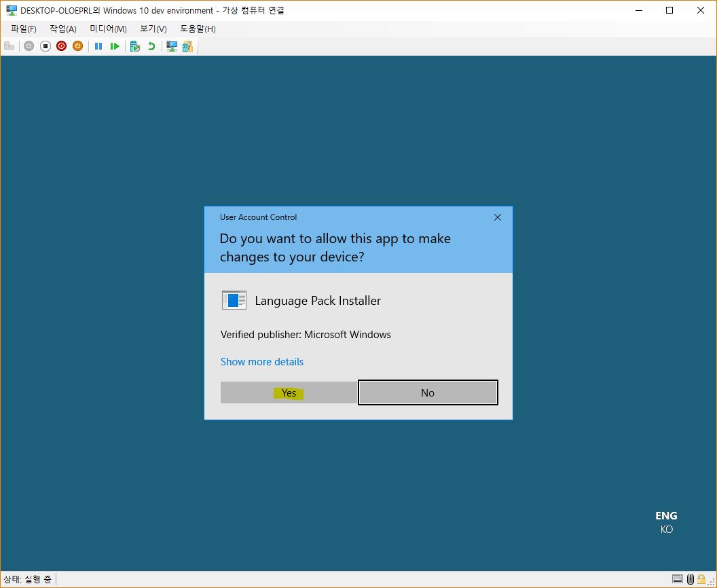
Task: Click the 'Language Pack Installer' name text
Action: [x=318, y=301]
